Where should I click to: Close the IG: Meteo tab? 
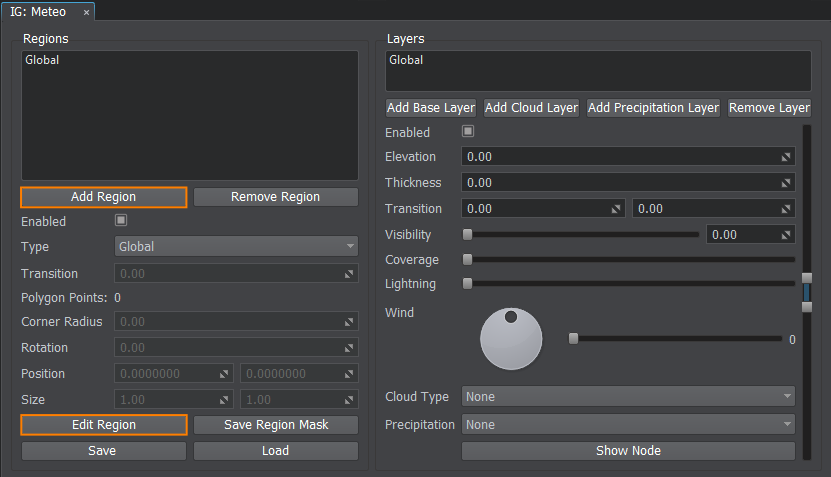tap(86, 12)
